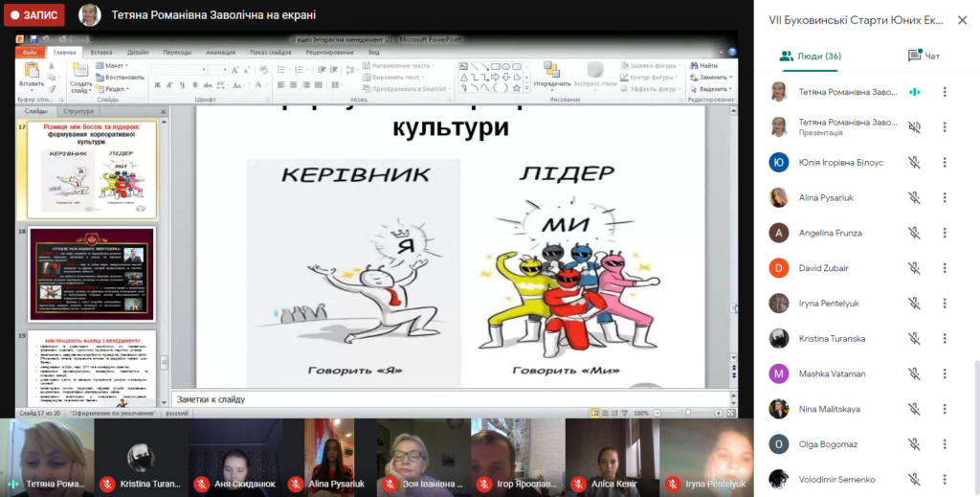Screen dimensions: 980x497
Task: Click the zoom in plus button
Action: [x=718, y=414]
